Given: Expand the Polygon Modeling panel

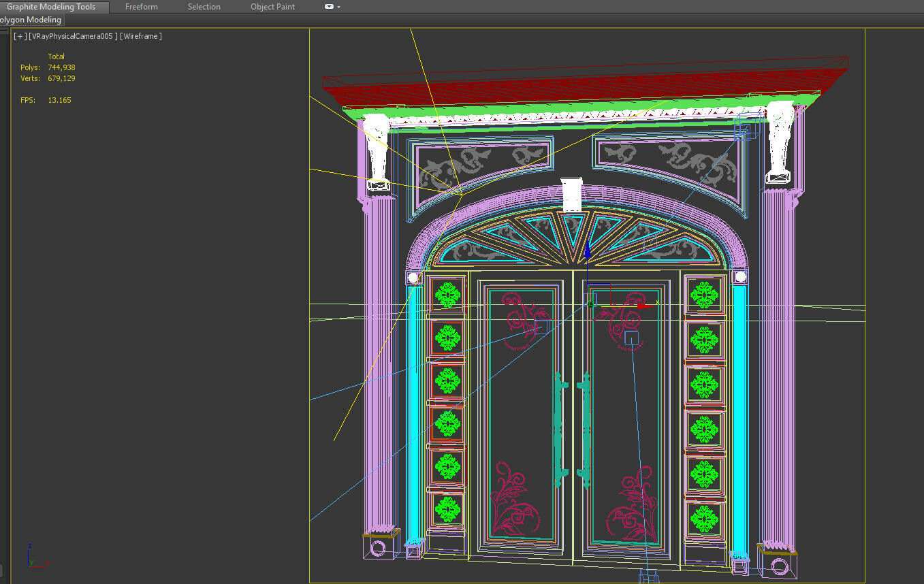Looking at the screenshot, I should (x=31, y=20).
